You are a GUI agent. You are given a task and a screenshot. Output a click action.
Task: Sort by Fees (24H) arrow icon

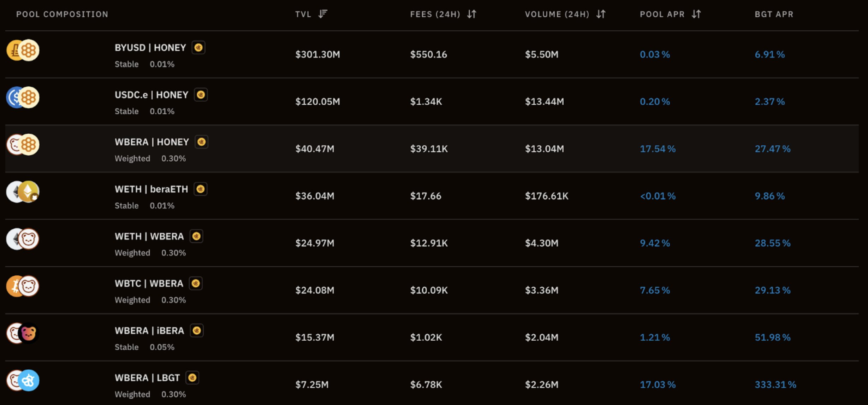472,14
